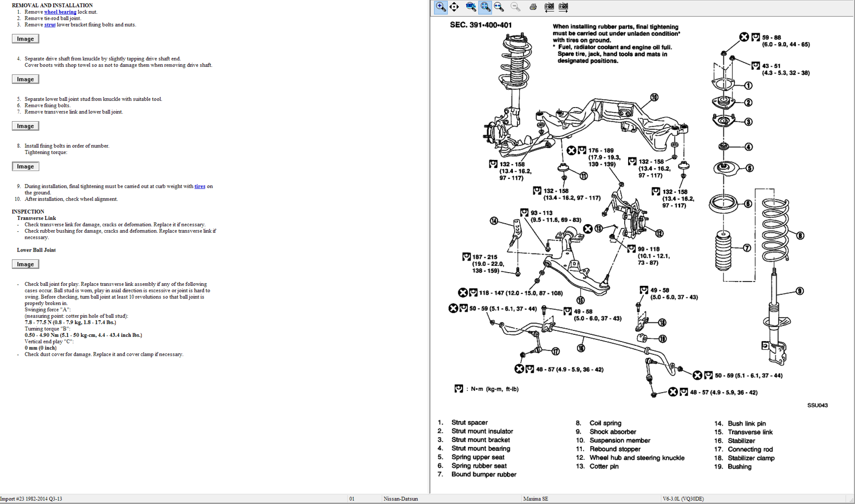855x504 pixels.
Task: Open the tires hyperlink in step 9
Action: (x=200, y=186)
